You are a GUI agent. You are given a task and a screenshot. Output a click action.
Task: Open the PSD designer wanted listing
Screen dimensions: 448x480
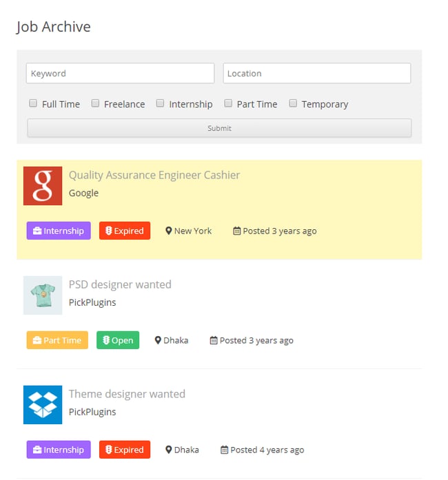click(x=120, y=284)
